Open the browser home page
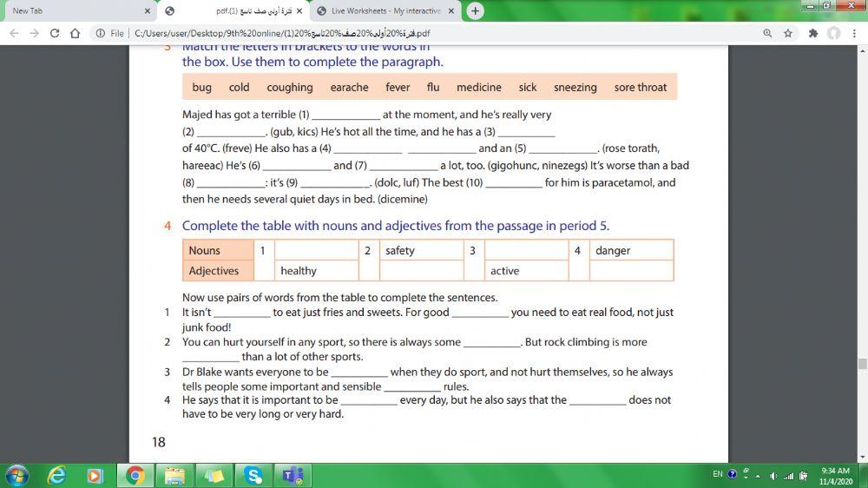Viewport: 868px width, 488px height. pyautogui.click(x=76, y=33)
